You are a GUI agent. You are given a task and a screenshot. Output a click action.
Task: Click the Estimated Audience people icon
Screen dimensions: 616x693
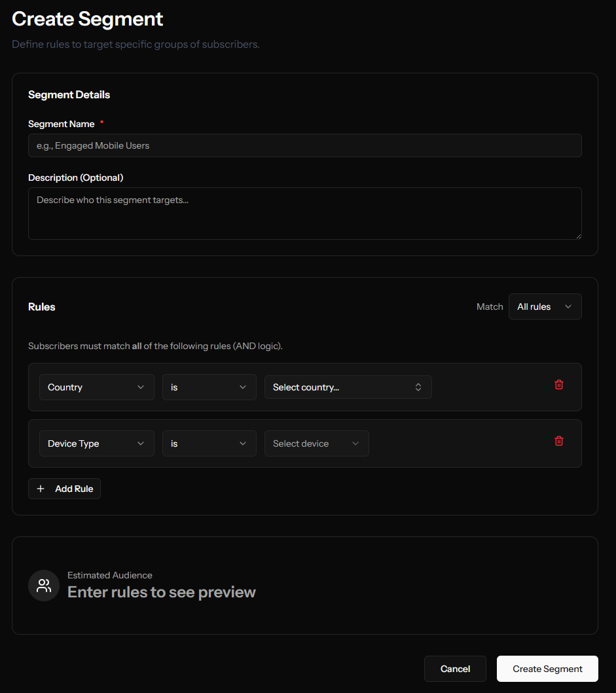[x=44, y=586]
